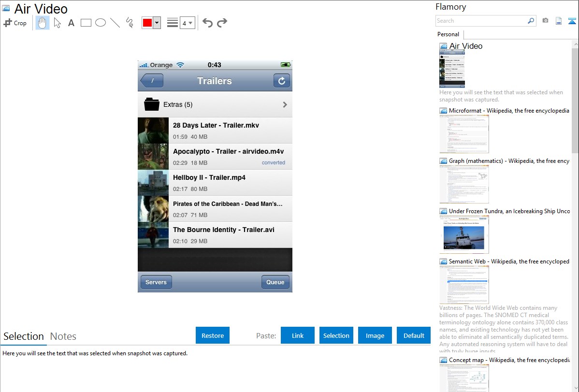Redo the last annotation
Screen dimensions: 579x392
pos(222,23)
